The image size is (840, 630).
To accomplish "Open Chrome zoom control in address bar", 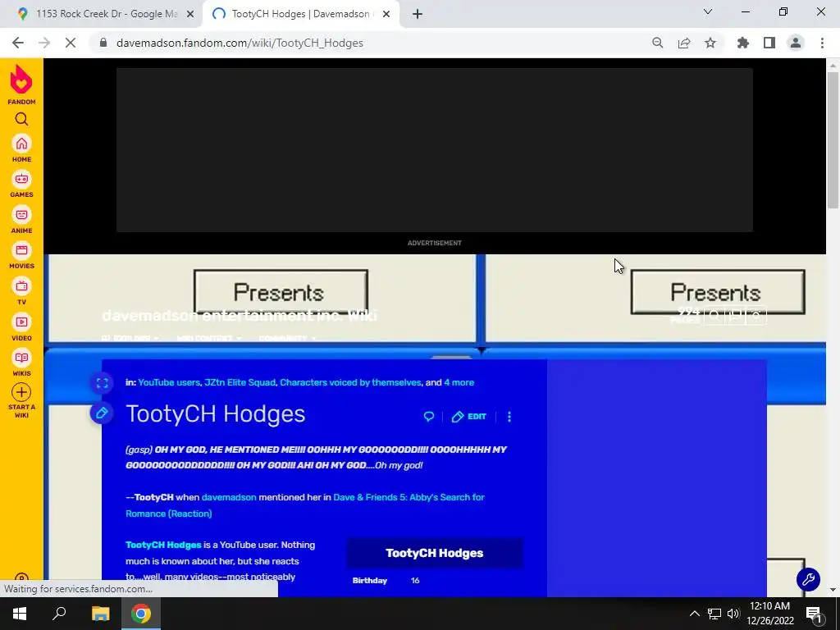I will (x=657, y=43).
